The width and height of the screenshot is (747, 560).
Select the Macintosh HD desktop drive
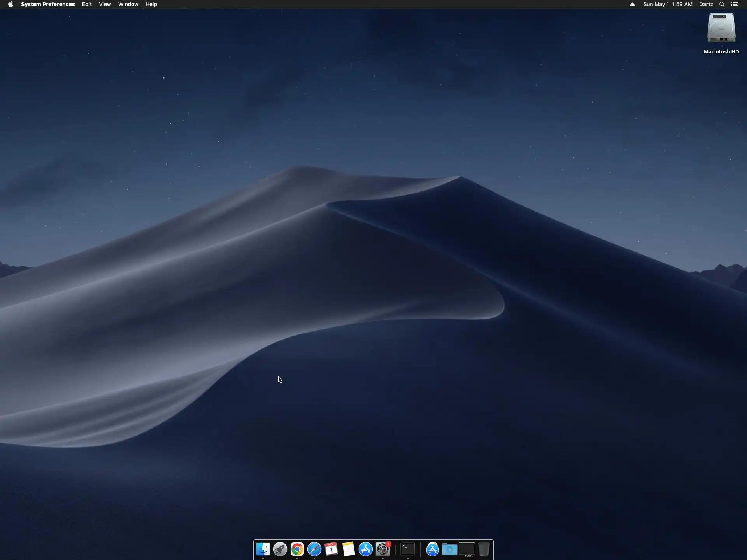click(721, 28)
